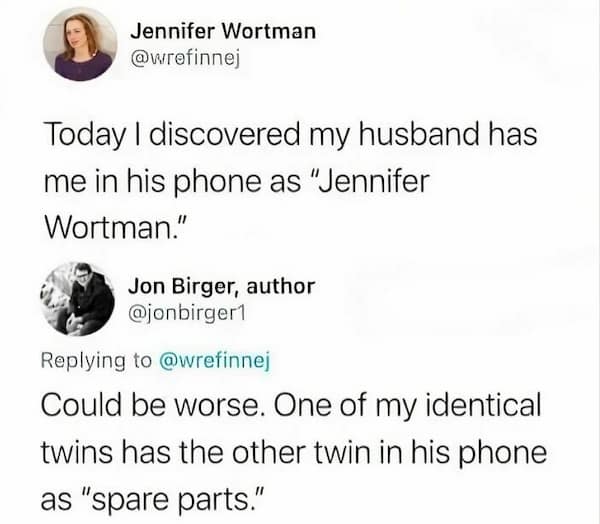
Task: Click the quoted "spare parts." text
Action: [171, 500]
